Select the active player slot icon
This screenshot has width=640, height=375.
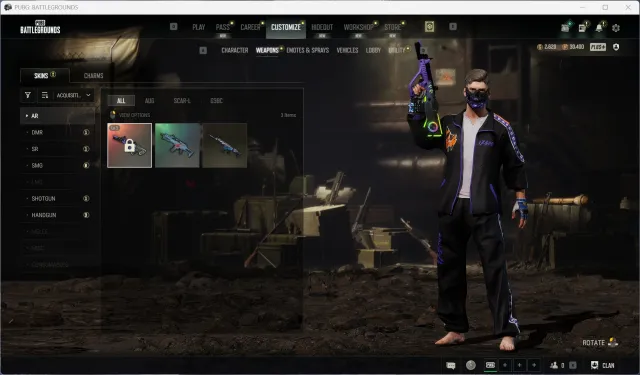pos(490,365)
